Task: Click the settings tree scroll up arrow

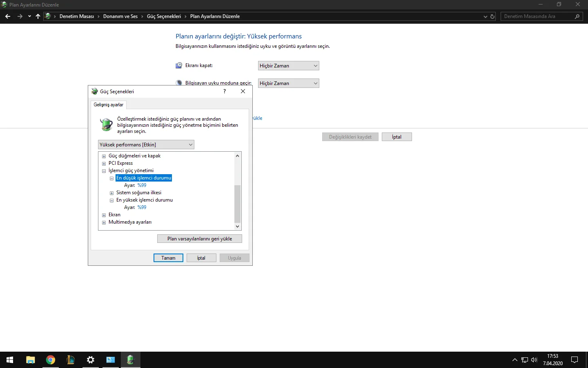Action: 237,156
